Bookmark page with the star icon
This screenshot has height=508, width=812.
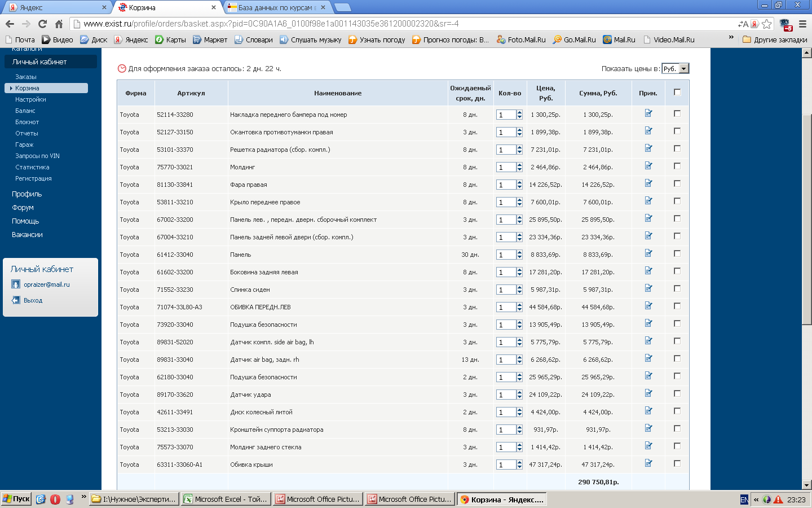(x=767, y=24)
